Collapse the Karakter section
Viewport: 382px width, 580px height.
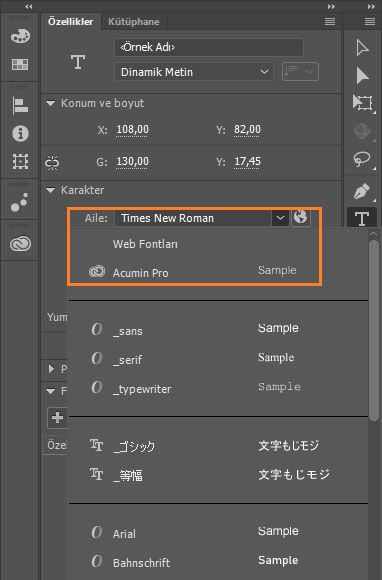point(51,190)
